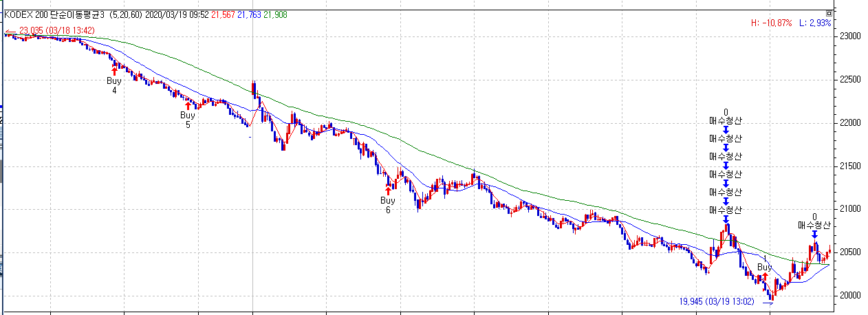This screenshot has height=315, width=868.
Task: Click the 22000 price axis label
Action: pos(849,122)
